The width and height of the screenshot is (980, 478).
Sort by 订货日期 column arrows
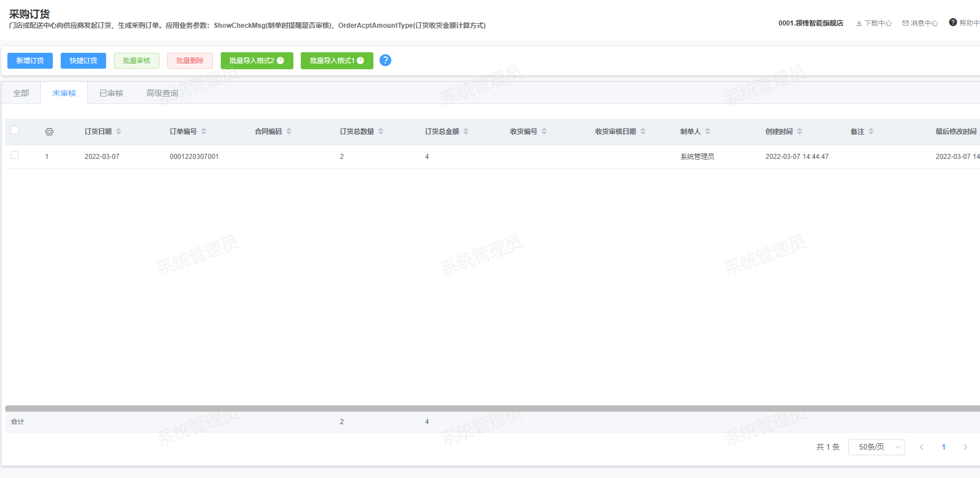tap(119, 131)
